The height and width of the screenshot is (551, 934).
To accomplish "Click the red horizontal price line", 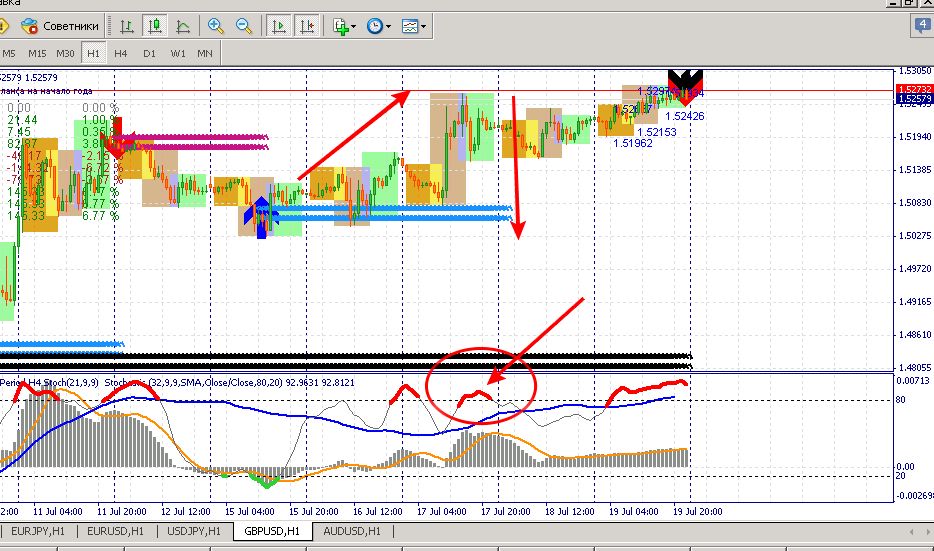I will (447, 91).
